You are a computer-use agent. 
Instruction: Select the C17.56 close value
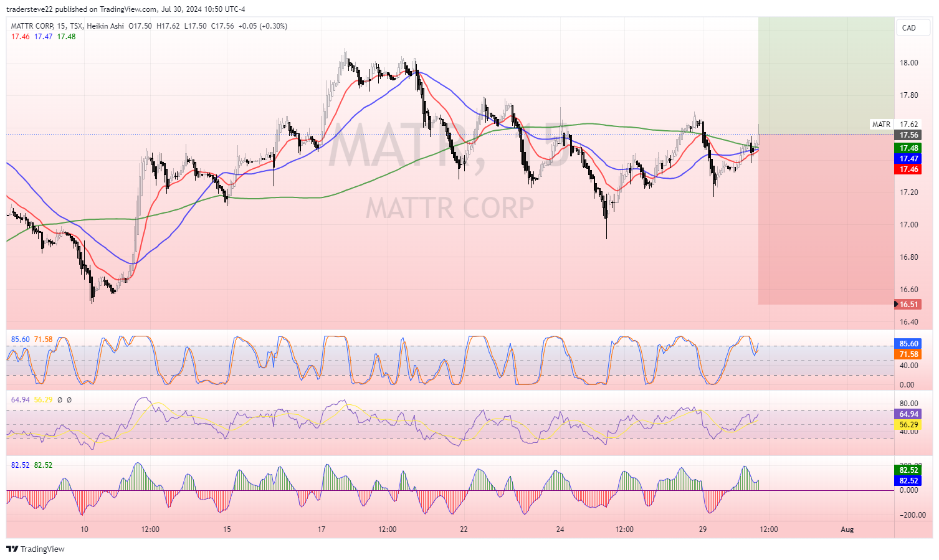tap(223, 26)
